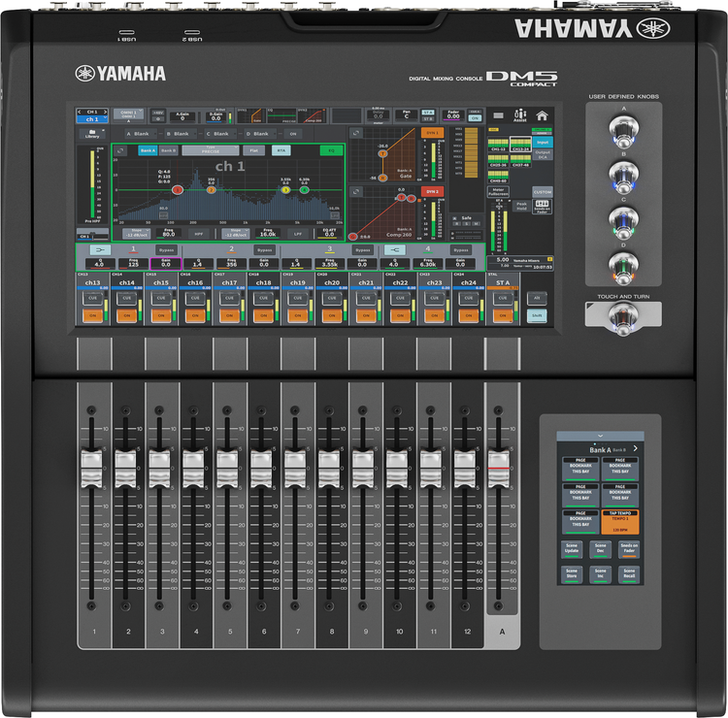Switch to the CUSTOM tab
Image resolution: width=728 pixels, height=718 pixels.
(x=543, y=192)
